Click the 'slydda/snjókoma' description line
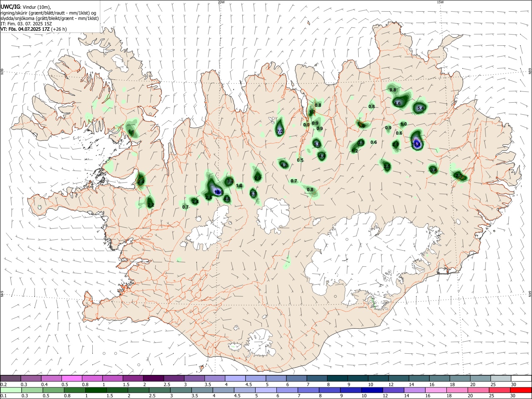532x399 pixels. 49,18
